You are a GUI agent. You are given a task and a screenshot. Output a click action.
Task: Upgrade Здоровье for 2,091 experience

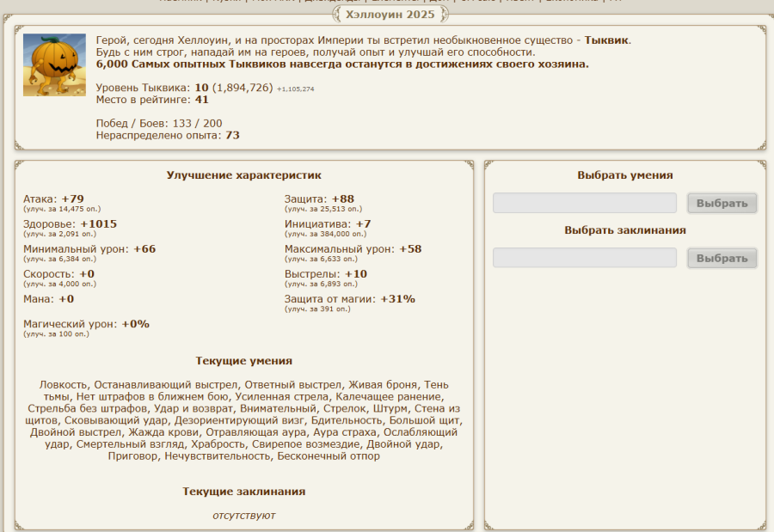59,234
